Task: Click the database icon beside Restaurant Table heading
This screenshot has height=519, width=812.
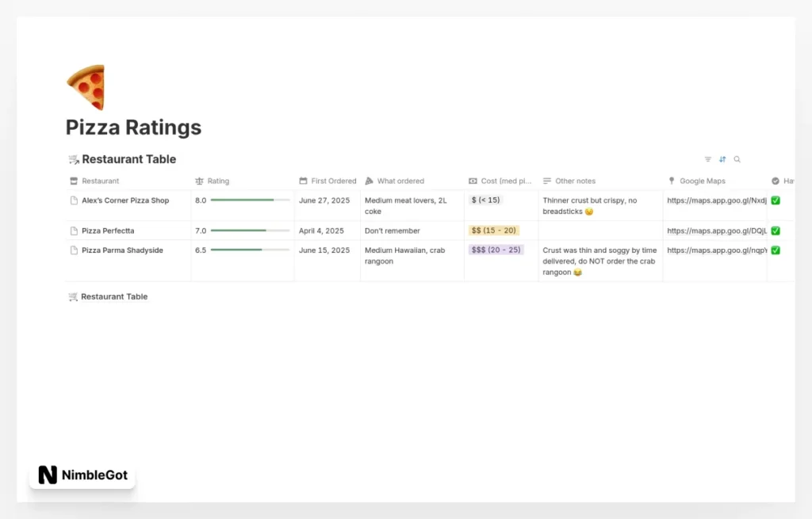Action: (72, 159)
